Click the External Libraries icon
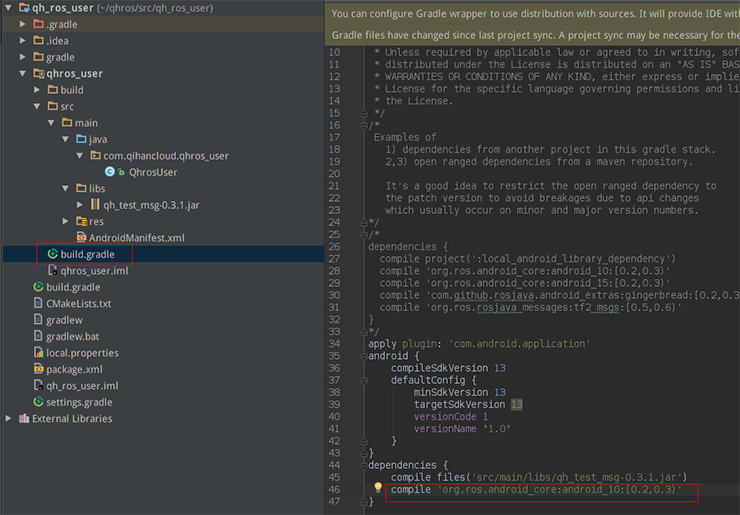Screen dimensions: 740x515 tap(24, 418)
